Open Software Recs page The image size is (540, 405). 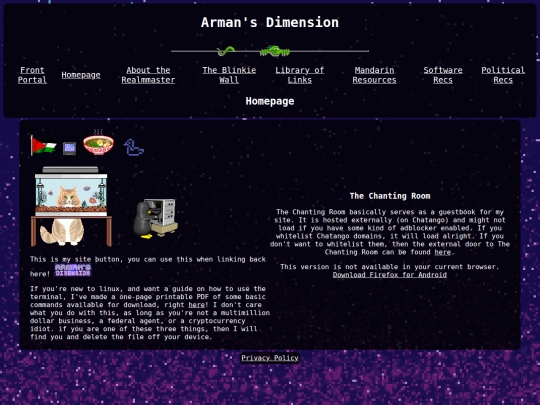pyautogui.click(x=443, y=75)
